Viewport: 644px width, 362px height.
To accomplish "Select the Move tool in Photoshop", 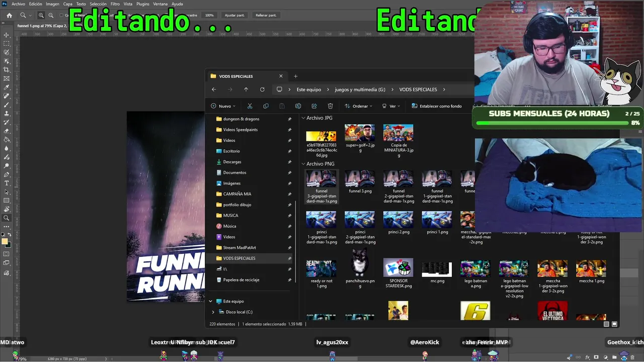I will [x=7, y=35].
